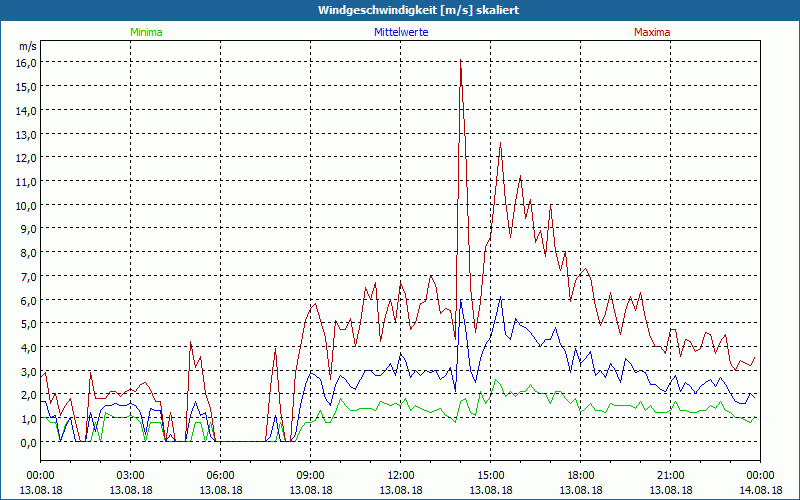The image size is (800, 500).
Task: Click the Windgeschwindigkeit [m/s] skaliert title
Action: [x=418, y=10]
